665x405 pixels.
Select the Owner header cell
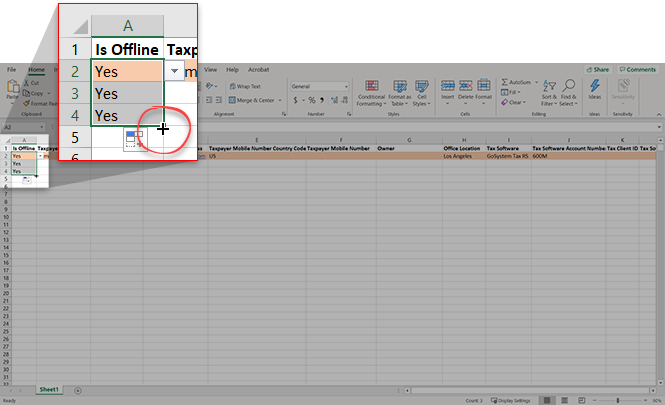tap(409, 148)
